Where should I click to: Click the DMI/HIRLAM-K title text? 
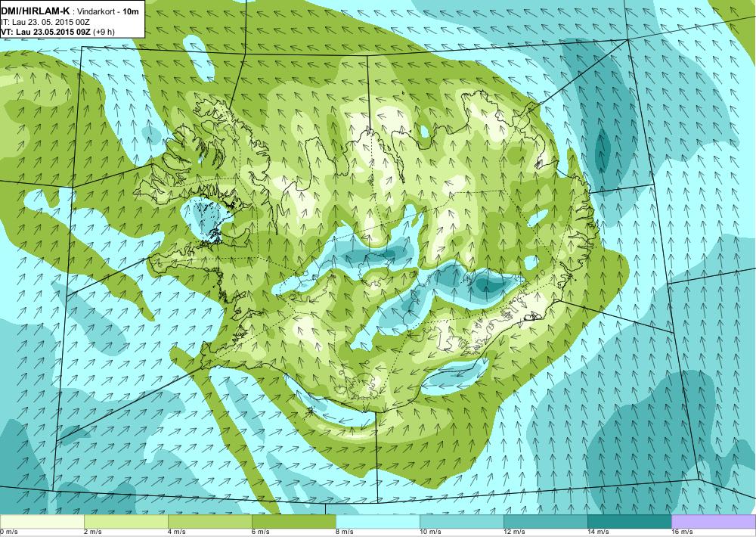pyautogui.click(x=36, y=11)
